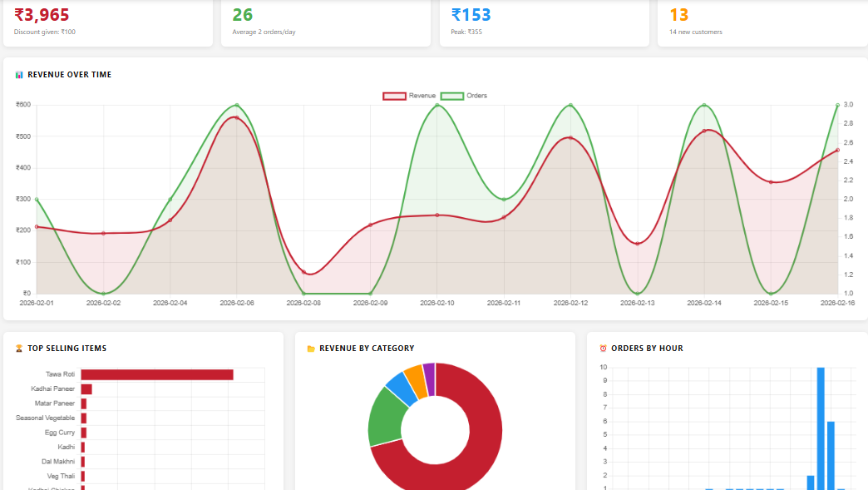Click the Kadhai Paneer bar in the items chart
This screenshot has width=868, height=490.
point(86,389)
